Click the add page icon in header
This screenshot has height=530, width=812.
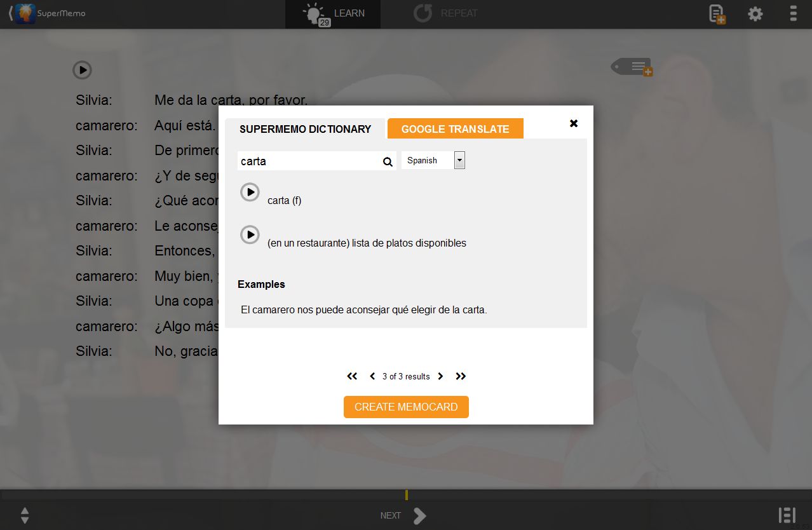click(717, 14)
